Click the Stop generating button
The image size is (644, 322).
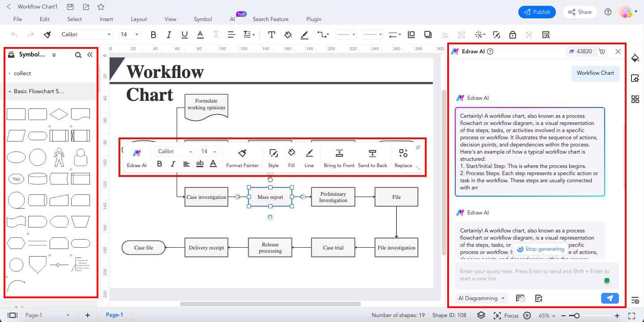tap(540, 249)
